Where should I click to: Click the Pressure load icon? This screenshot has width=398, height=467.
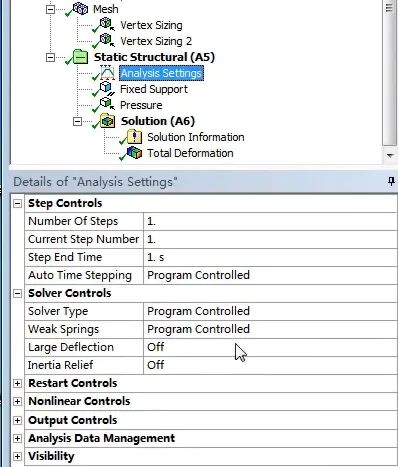107,104
